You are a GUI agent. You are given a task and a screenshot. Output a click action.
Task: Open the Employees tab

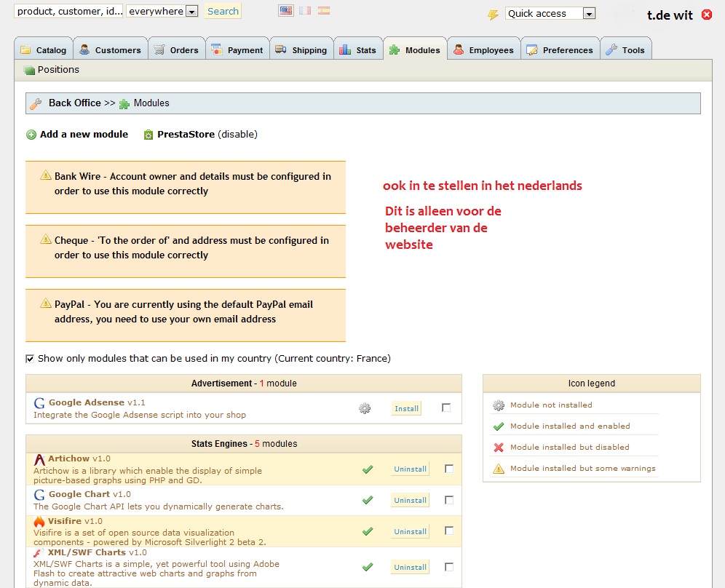483,50
